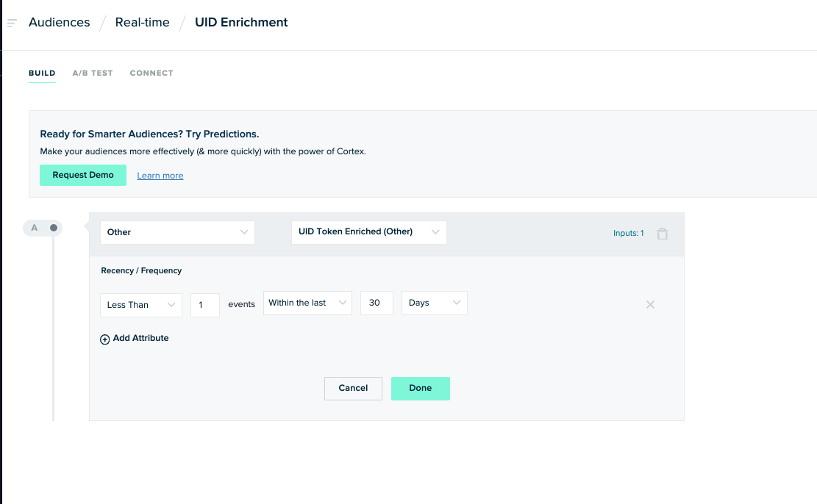The height and width of the screenshot is (504, 817).
Task: Confirm with the Done button
Action: (x=421, y=389)
